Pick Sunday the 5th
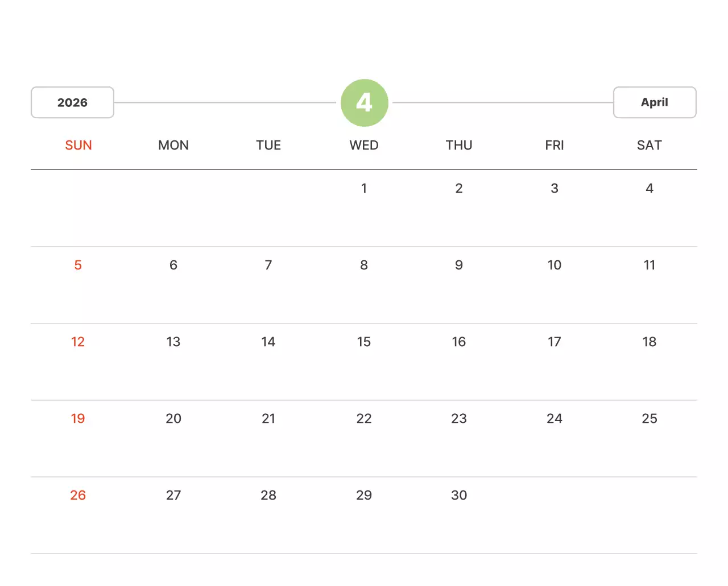This screenshot has height=586, width=728. [x=78, y=265]
